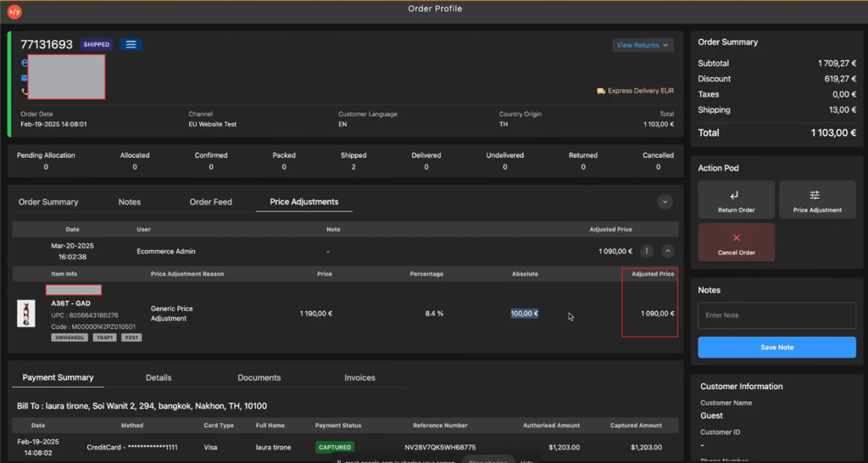Screen dimensions: 868x463
Task: Open the Invoices tab
Action: tap(359, 377)
